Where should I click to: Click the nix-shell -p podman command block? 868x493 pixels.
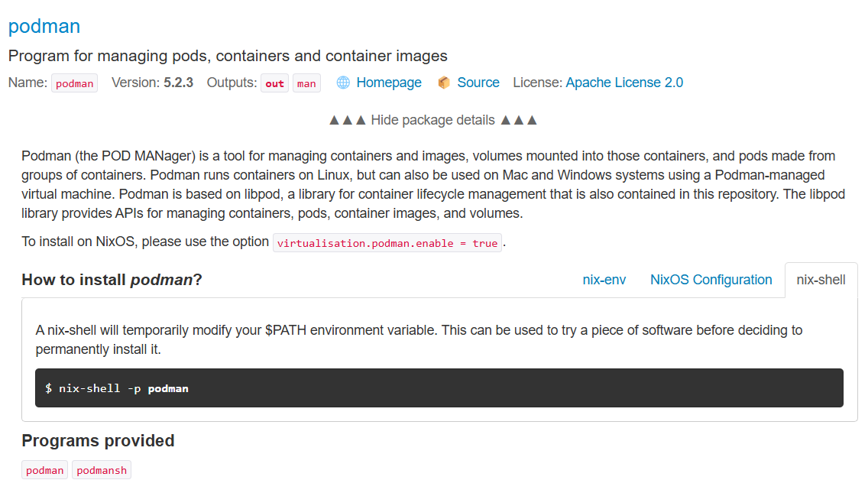point(439,388)
